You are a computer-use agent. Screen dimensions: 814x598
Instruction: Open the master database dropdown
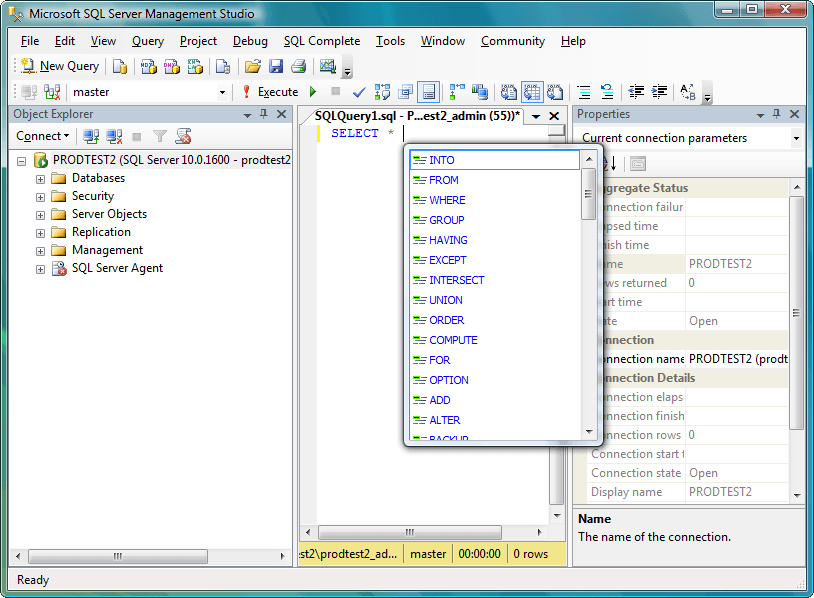coord(222,92)
